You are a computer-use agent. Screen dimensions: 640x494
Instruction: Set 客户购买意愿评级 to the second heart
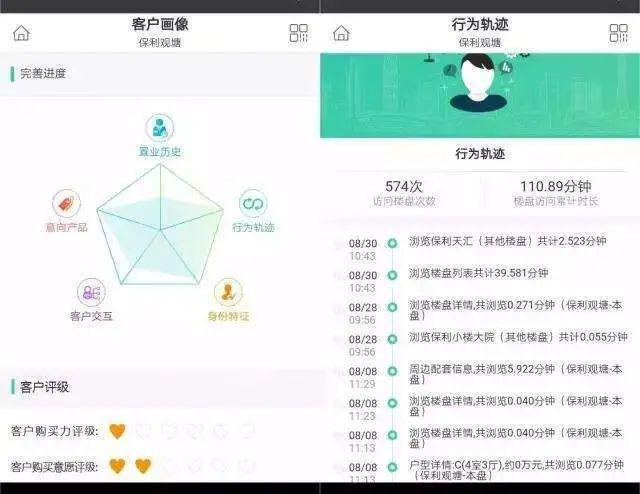click(143, 466)
